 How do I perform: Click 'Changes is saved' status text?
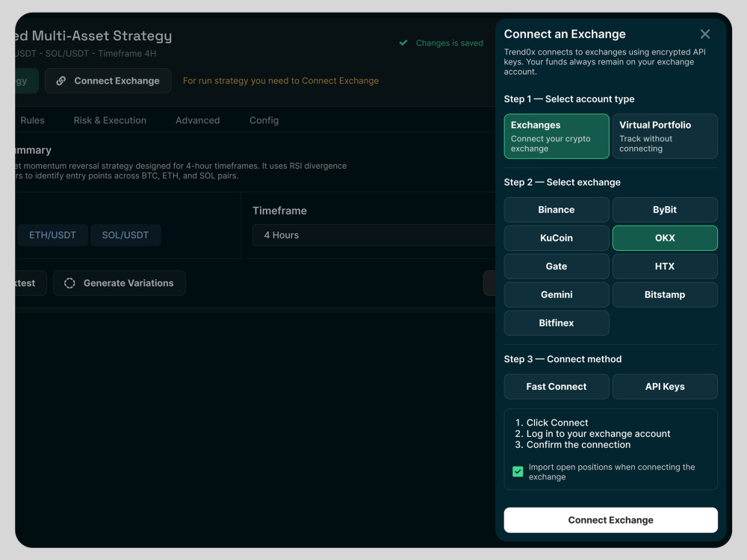click(x=449, y=43)
